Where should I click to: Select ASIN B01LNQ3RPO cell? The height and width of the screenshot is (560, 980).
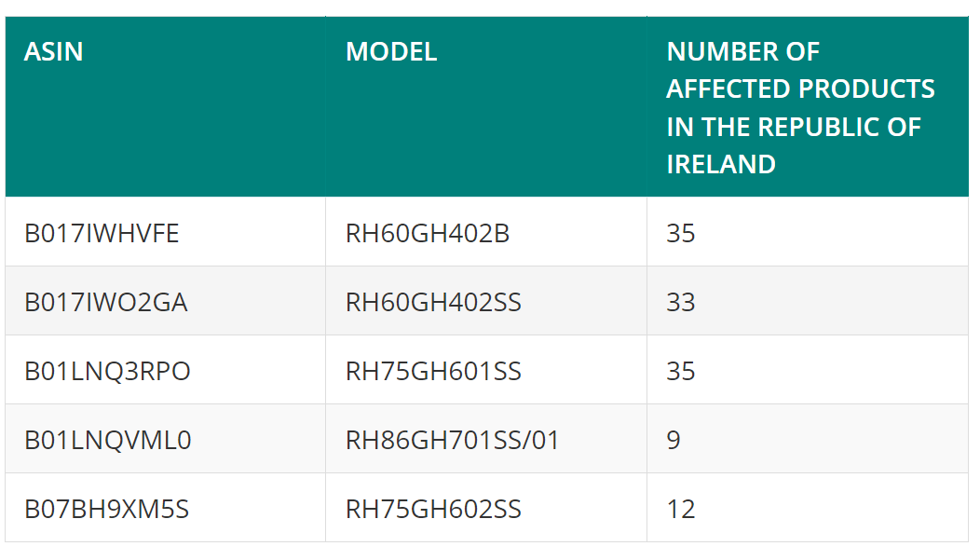(x=166, y=370)
